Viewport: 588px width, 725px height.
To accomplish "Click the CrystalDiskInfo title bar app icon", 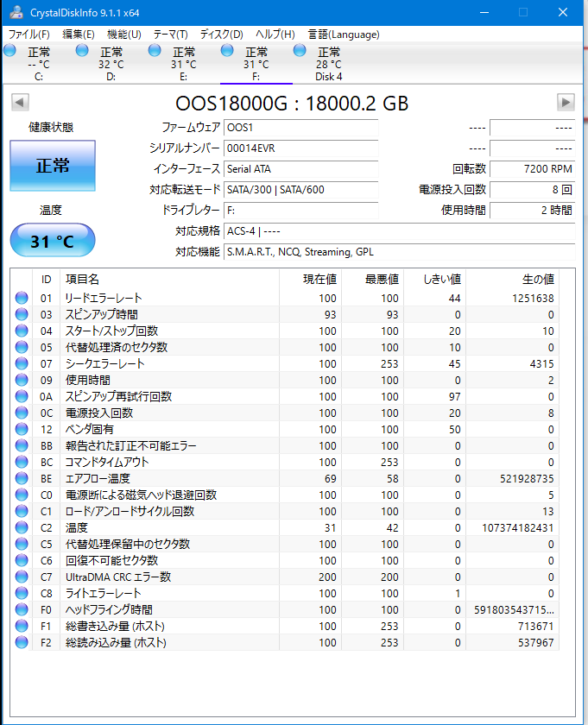I will tap(16, 12).
